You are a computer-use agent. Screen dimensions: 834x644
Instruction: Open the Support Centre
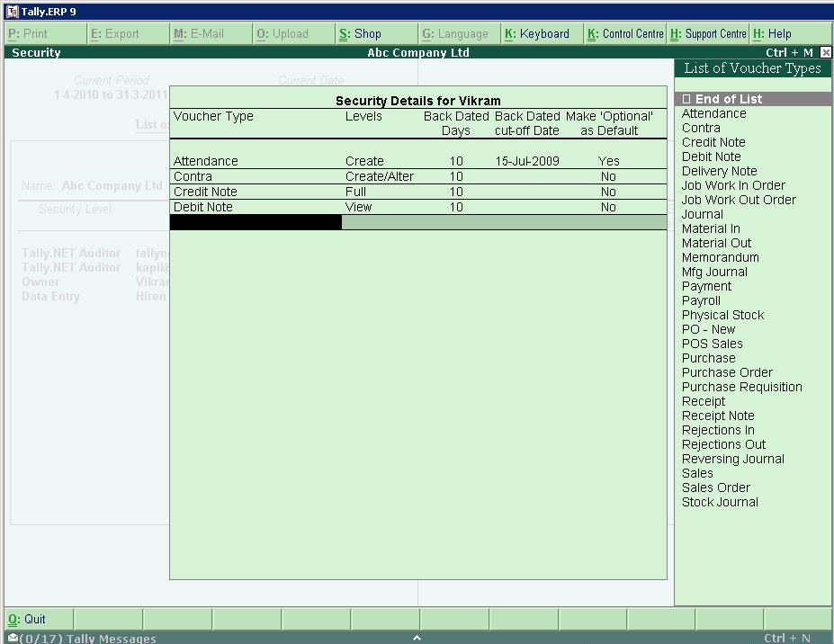coord(710,33)
